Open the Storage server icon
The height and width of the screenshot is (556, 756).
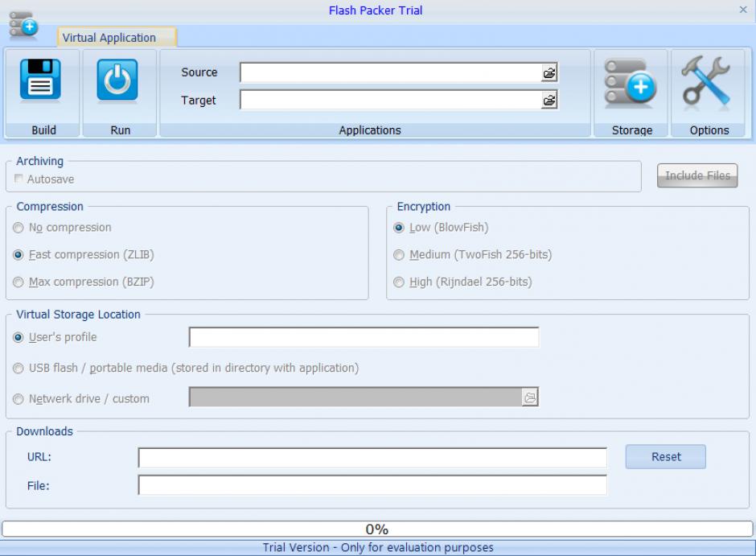[631, 81]
